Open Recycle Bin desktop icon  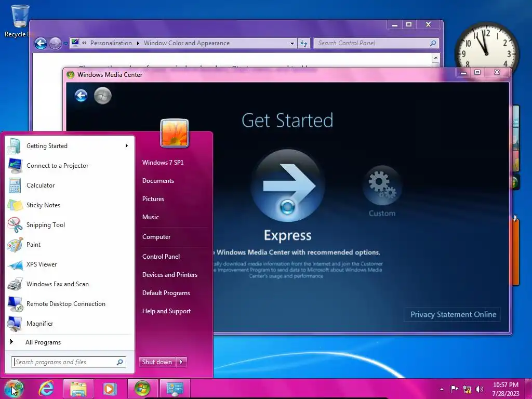19,21
